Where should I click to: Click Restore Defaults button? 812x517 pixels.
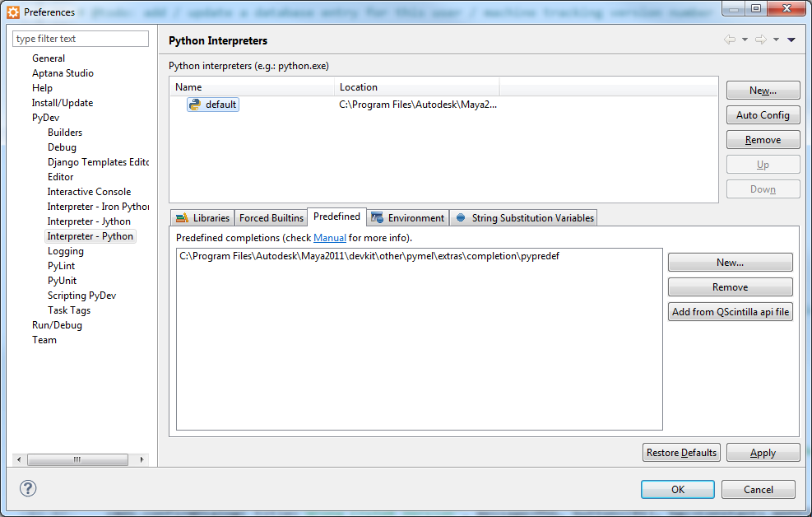point(681,453)
